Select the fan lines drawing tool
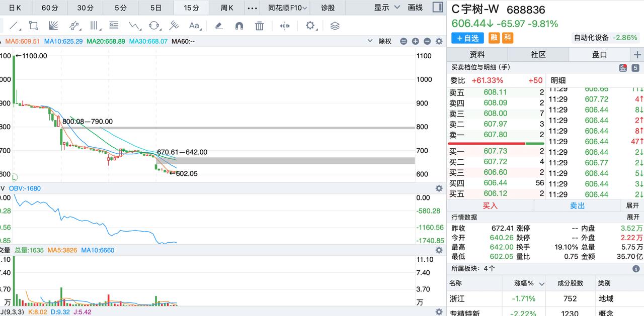The image size is (644, 316). click(x=53, y=26)
